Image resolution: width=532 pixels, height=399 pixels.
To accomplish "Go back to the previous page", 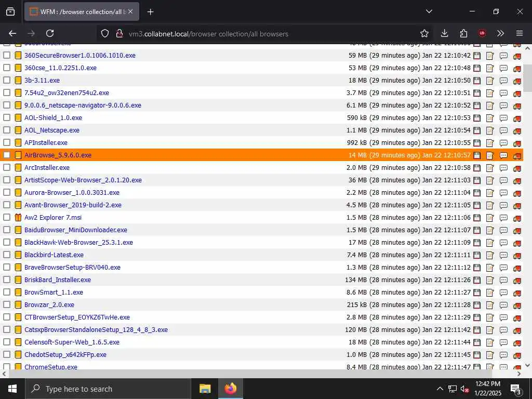I will [12, 33].
